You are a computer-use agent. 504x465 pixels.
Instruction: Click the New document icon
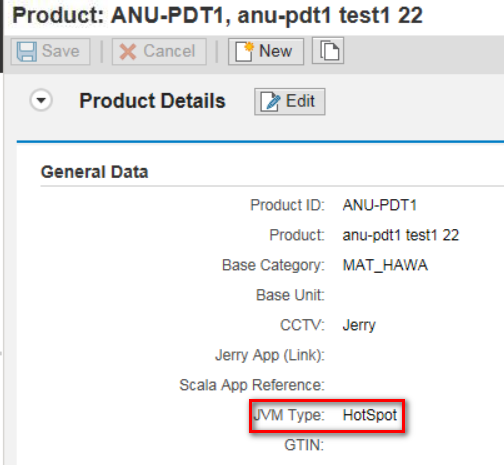[245, 51]
